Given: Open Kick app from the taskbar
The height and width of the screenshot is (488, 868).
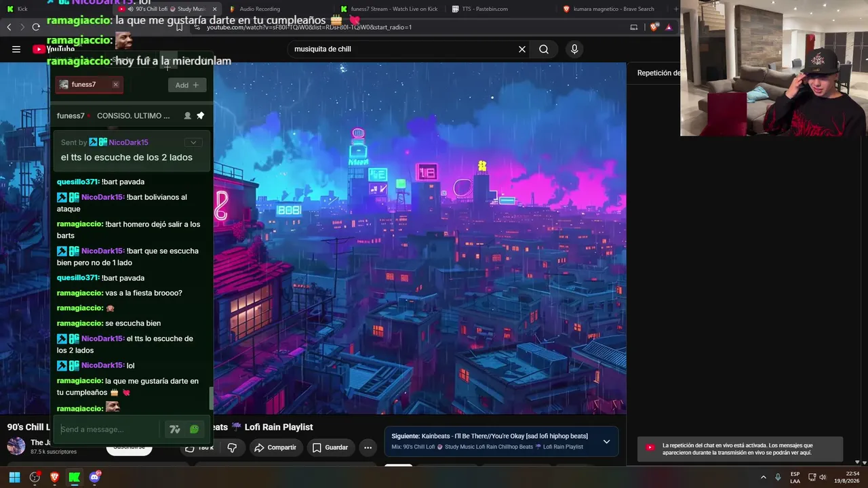Looking at the screenshot, I should click(75, 477).
